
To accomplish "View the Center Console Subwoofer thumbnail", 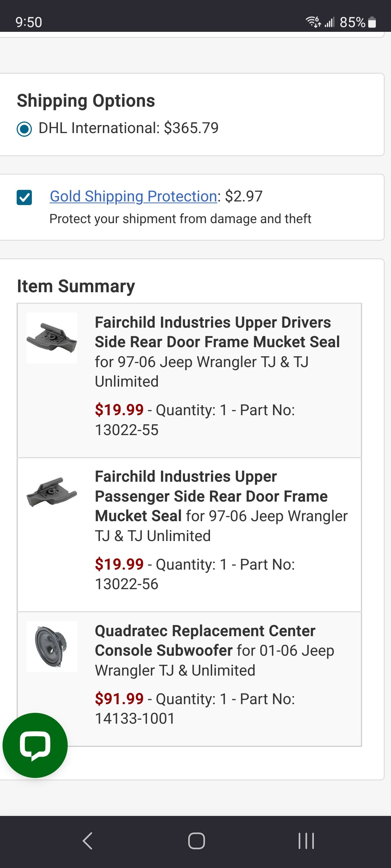I will (x=52, y=646).
